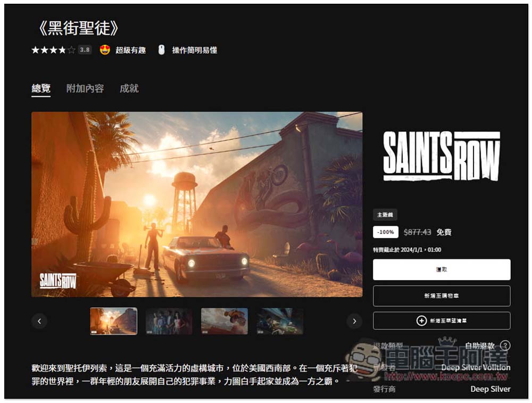Image resolution: width=532 pixels, height=403 pixels.
Task: Click the 發行商 publisher label
Action: tap(385, 389)
